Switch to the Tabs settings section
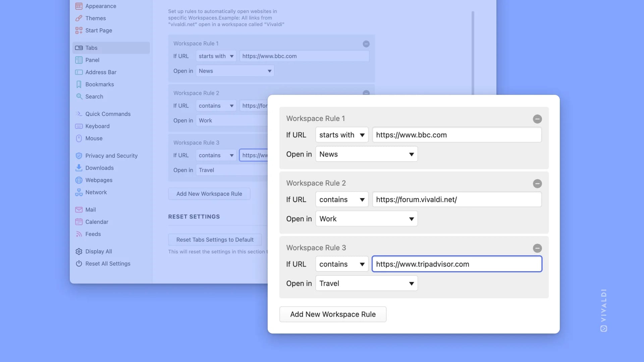The width and height of the screenshot is (644, 362). (91, 48)
